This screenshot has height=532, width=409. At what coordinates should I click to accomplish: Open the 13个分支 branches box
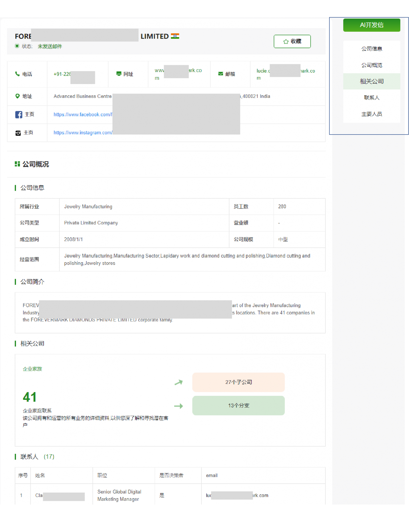coord(238,405)
